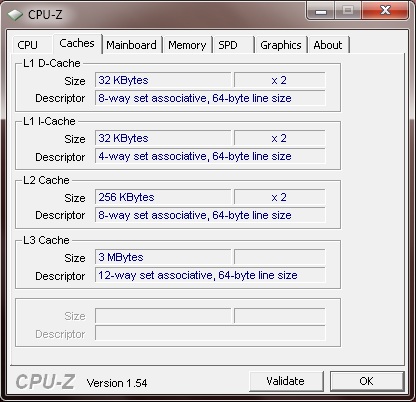Open the Mainboard tab
The height and width of the screenshot is (402, 416).
click(x=131, y=45)
